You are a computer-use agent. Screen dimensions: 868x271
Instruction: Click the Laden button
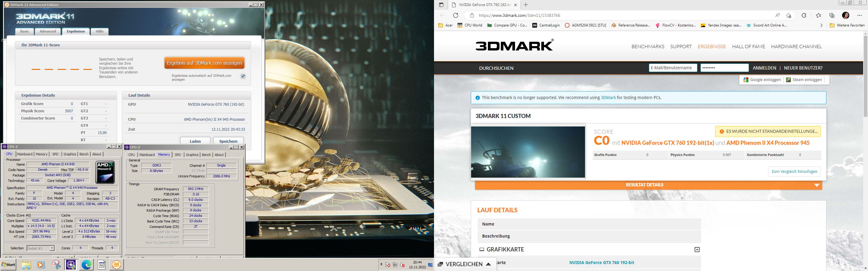[x=195, y=141]
